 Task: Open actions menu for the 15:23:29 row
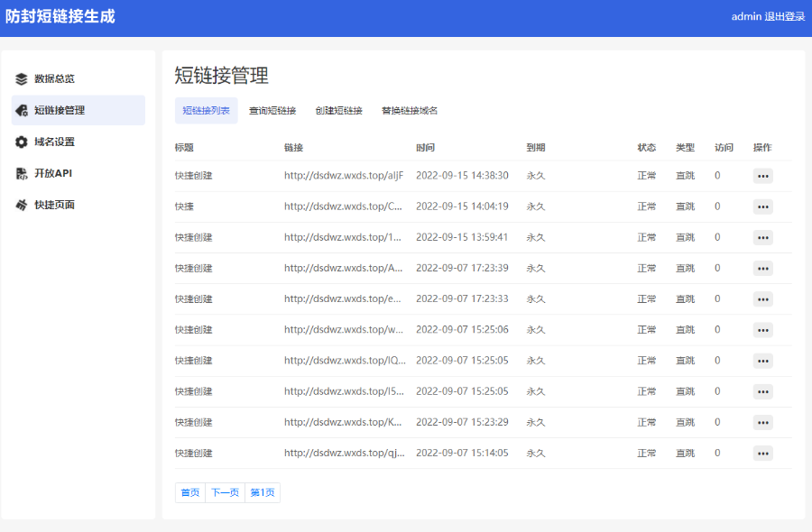[762, 422]
